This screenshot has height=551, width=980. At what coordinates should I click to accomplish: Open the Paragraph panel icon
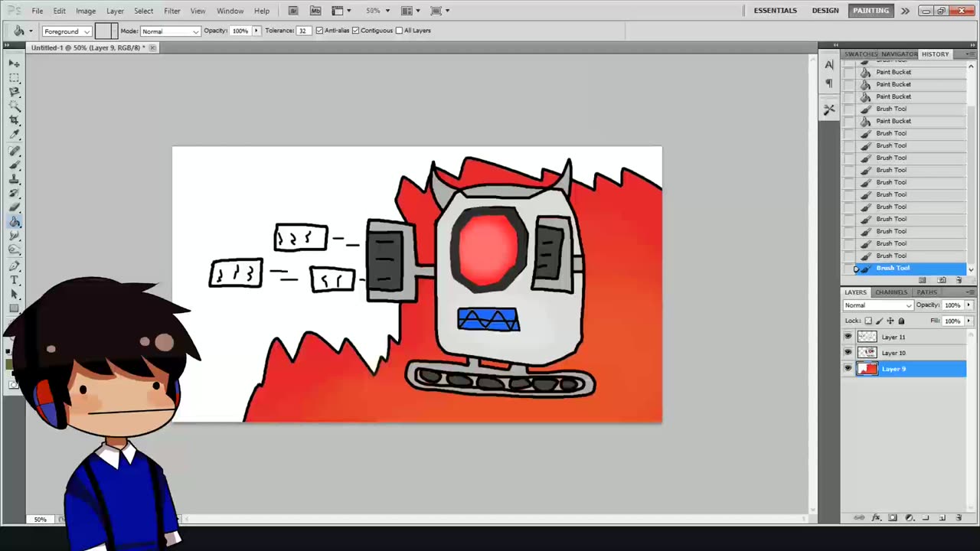coord(829,83)
